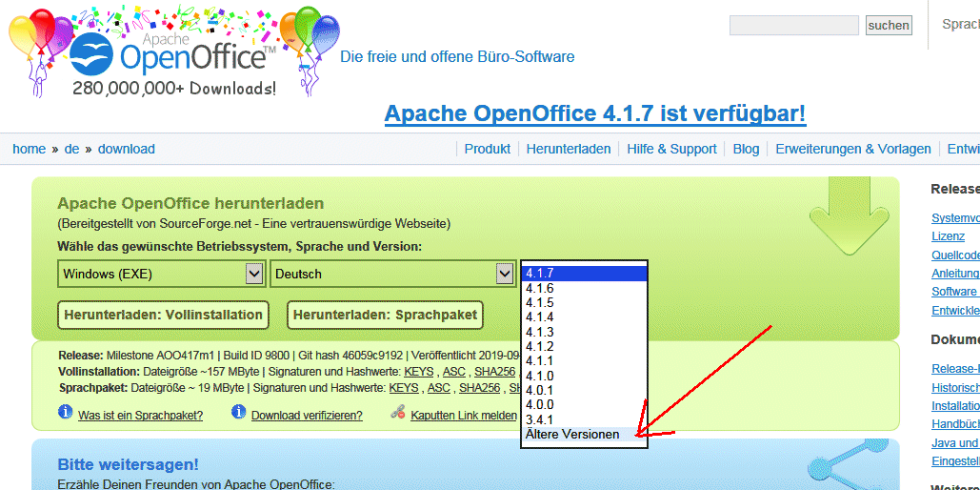The height and width of the screenshot is (490, 980).
Task: Click the info icon beside Download verifizieren
Action: (238, 413)
